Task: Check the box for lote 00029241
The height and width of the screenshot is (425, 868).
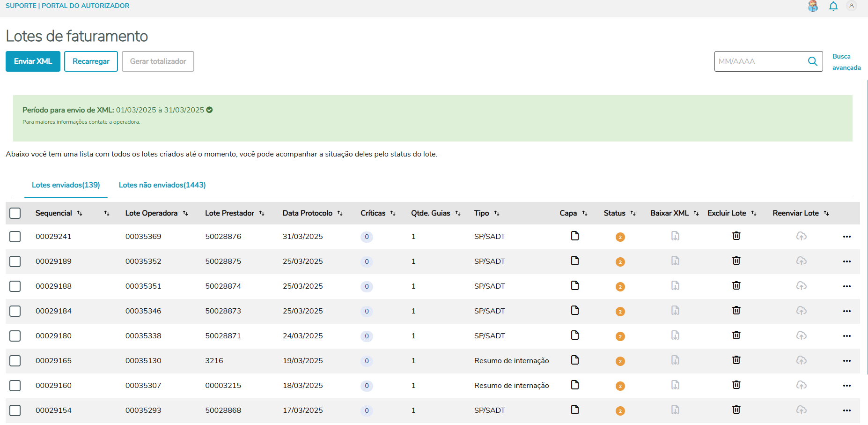Action: 15,237
